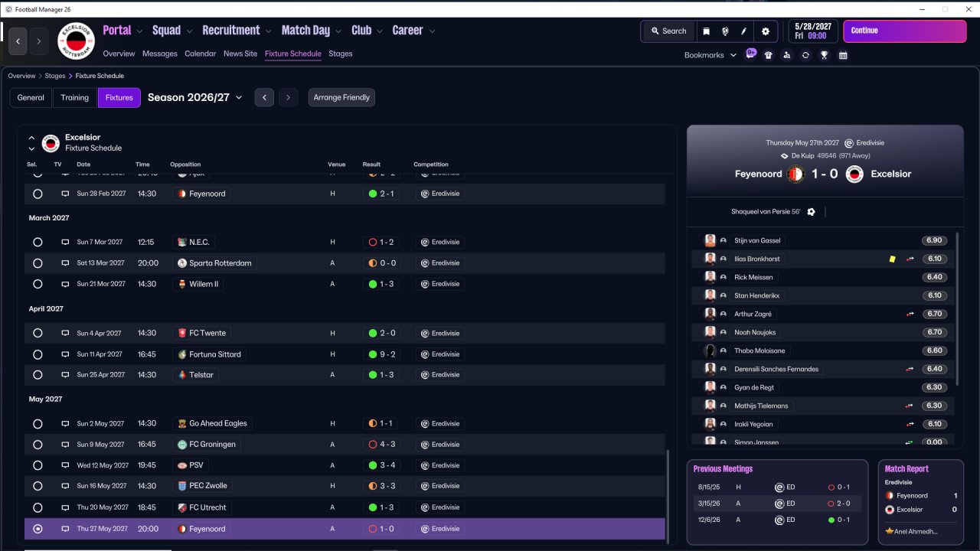Click the pencil edit icon
The image size is (980, 551).
coord(743,31)
